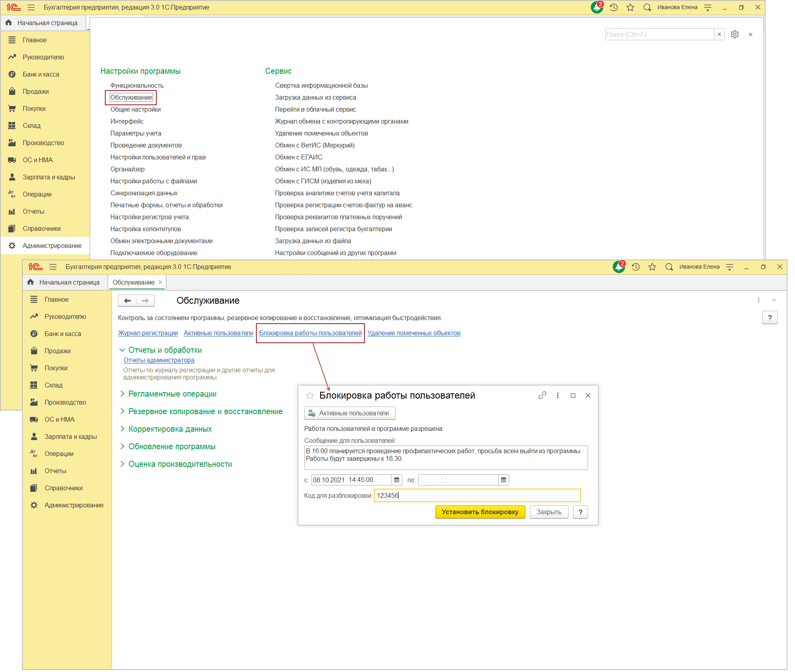Viewport: 795px width, 672px height.
Task: Add the Блокировка работы пользователей dialog to favorites with the star
Action: coord(310,395)
